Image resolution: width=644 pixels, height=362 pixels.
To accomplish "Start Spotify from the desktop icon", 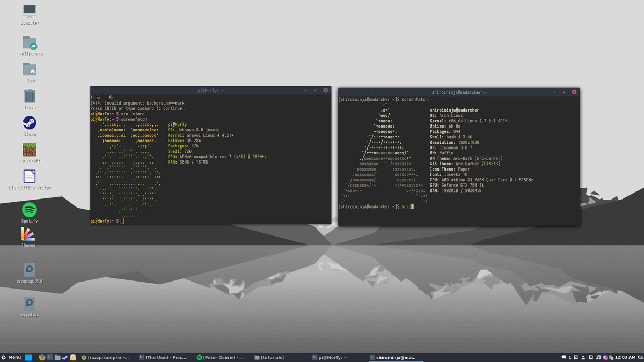I will [x=29, y=210].
